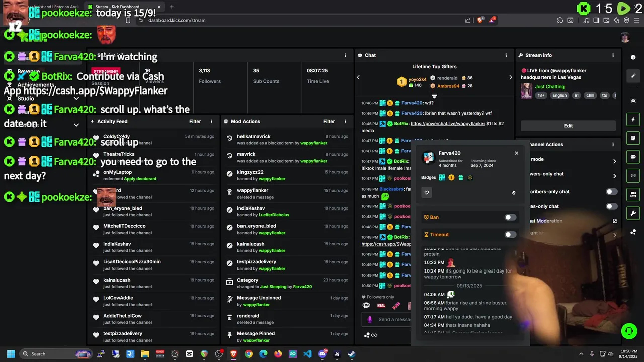Click the share icon in the address bar
644x362 pixels.
coord(468,20)
